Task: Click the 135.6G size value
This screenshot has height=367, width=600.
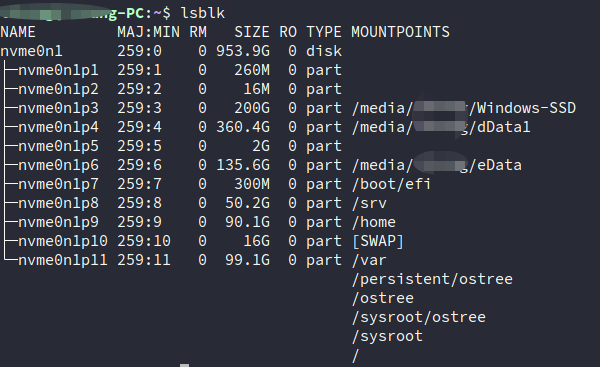Action: pyautogui.click(x=243, y=165)
